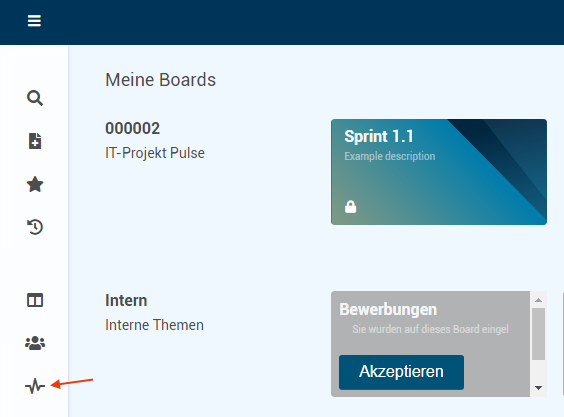Open search via the magnifier sidebar icon
The image size is (564, 417).
point(35,98)
